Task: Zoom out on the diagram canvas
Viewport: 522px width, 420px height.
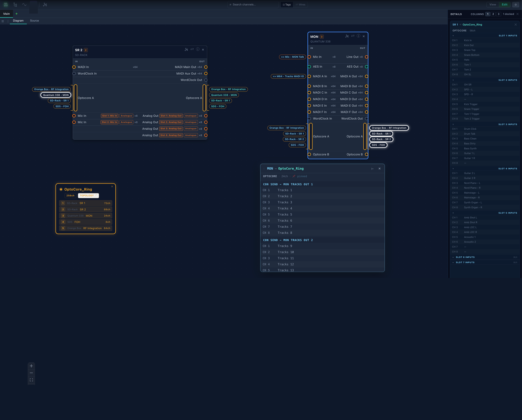Action: pos(31,373)
